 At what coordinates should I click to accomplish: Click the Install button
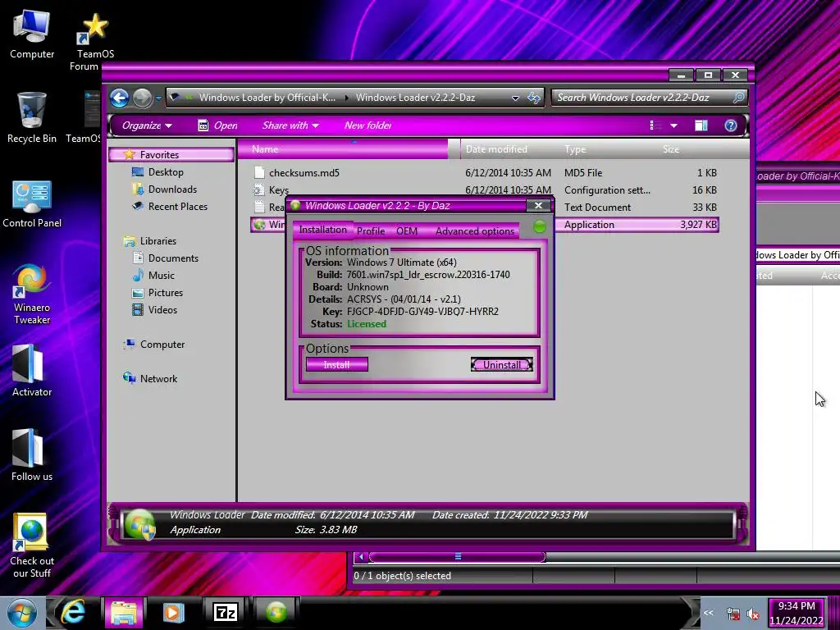point(337,365)
